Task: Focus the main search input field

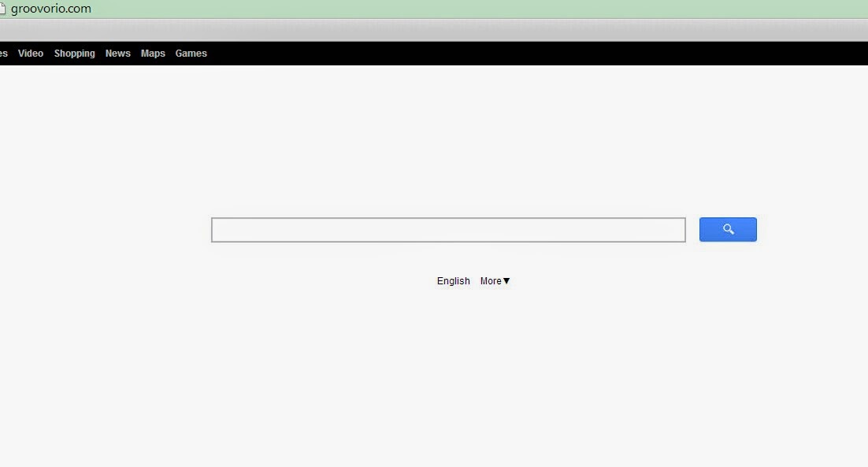Action: point(448,230)
